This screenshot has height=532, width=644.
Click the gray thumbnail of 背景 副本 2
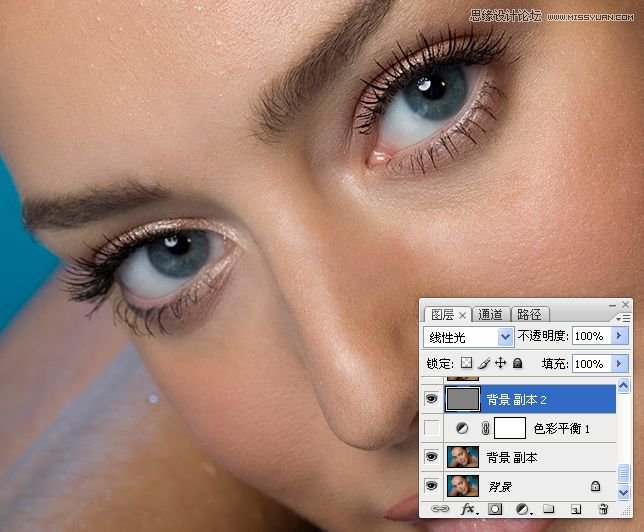click(462, 398)
